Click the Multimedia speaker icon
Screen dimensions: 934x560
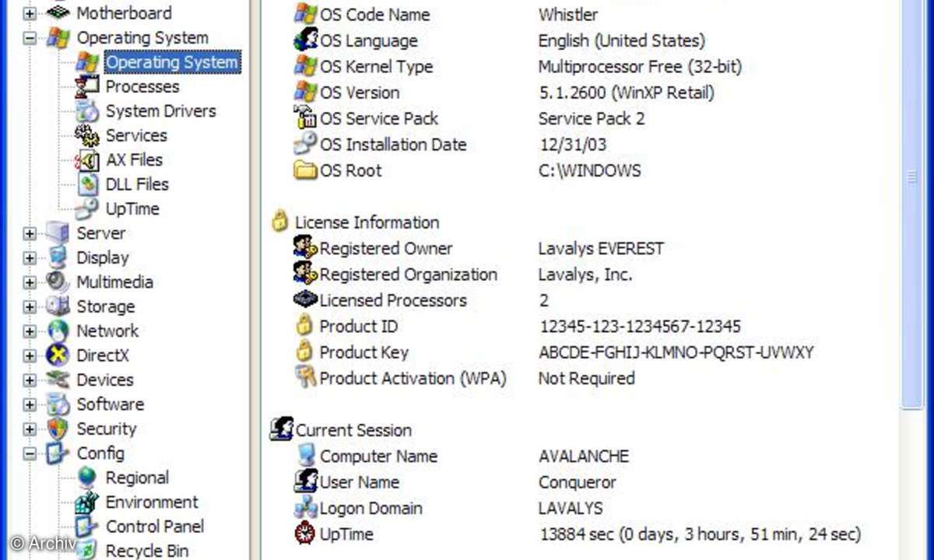coord(58,282)
